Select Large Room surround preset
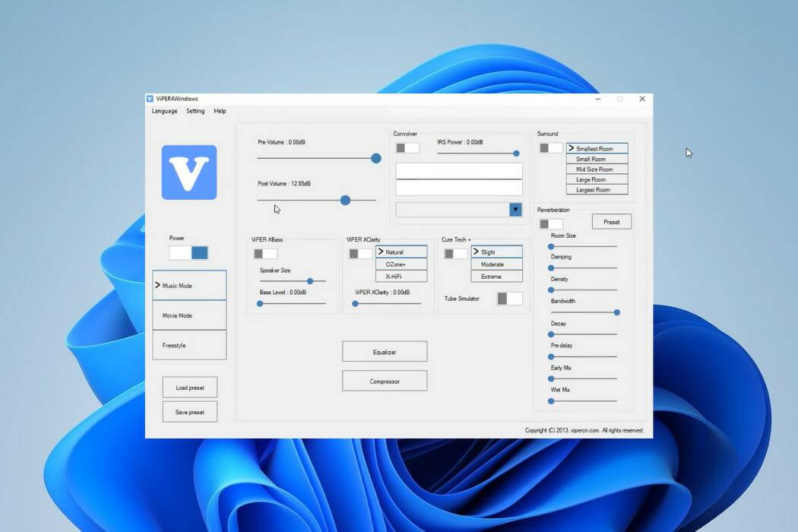The width and height of the screenshot is (798, 532). (x=597, y=179)
